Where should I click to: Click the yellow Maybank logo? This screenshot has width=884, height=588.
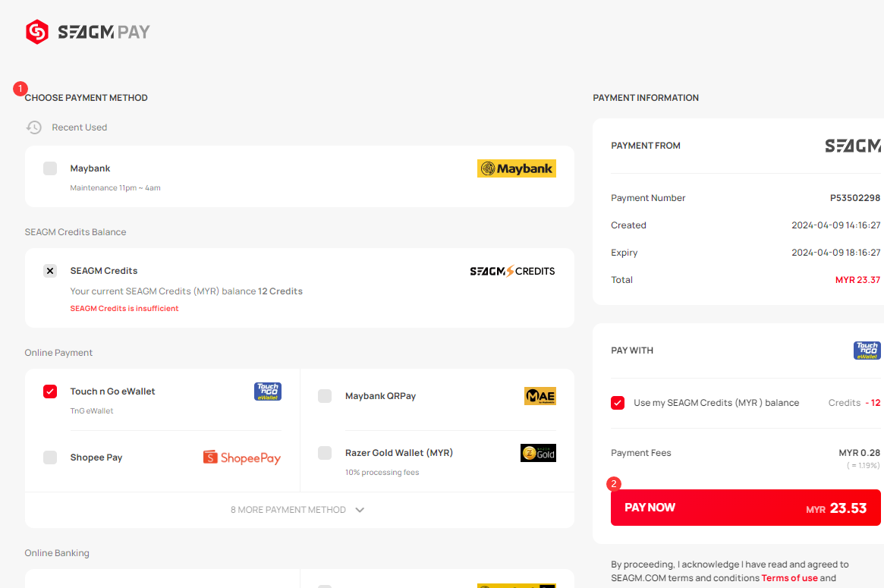coord(517,168)
